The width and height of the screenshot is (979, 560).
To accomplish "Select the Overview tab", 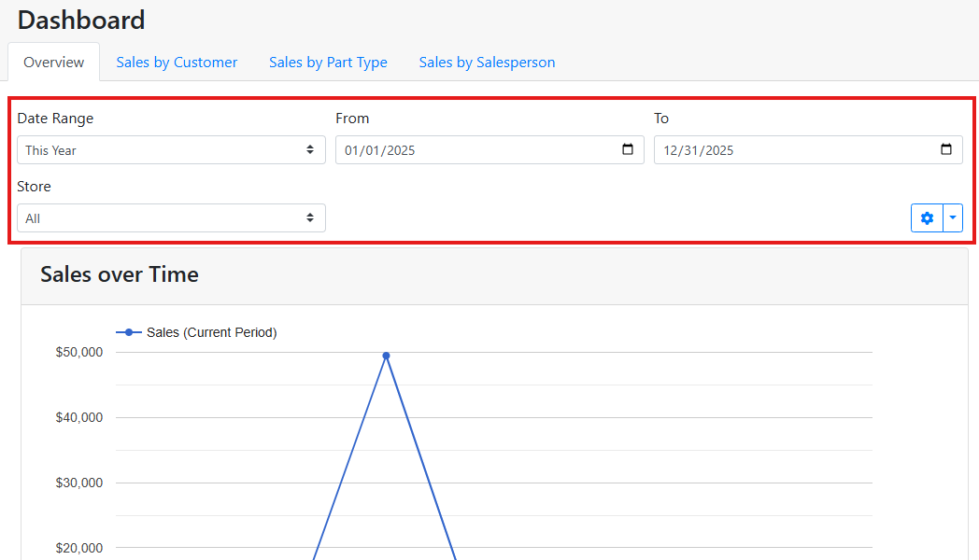I will pos(53,62).
